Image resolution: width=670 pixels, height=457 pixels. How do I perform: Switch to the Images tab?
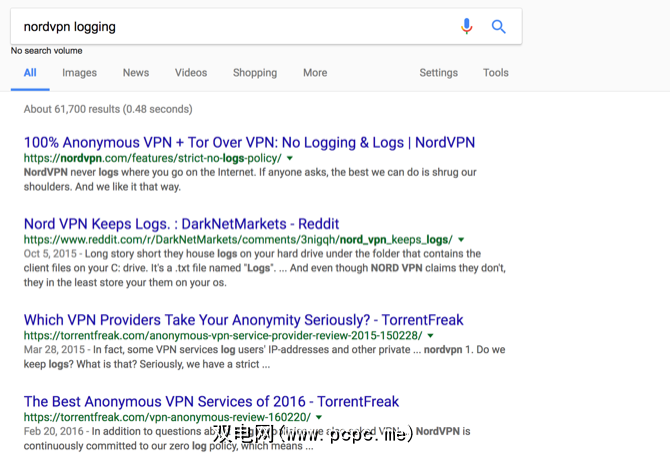(x=79, y=73)
